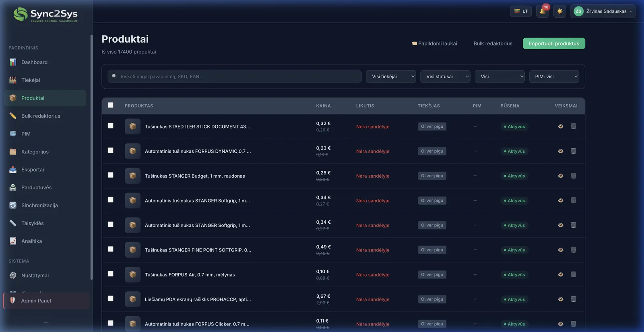
Task: Collapse the sidebar with arrow
Action: tap(46, 322)
